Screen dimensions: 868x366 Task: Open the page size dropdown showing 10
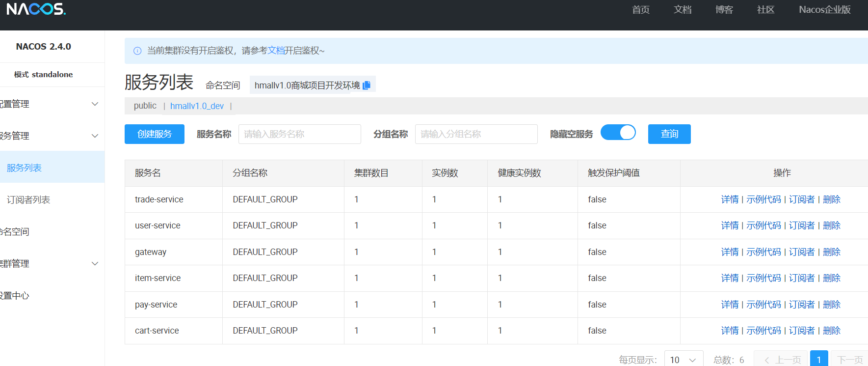(x=684, y=360)
